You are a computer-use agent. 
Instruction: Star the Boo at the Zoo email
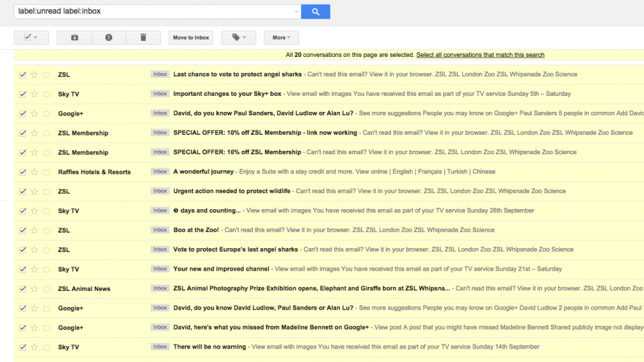click(x=34, y=230)
